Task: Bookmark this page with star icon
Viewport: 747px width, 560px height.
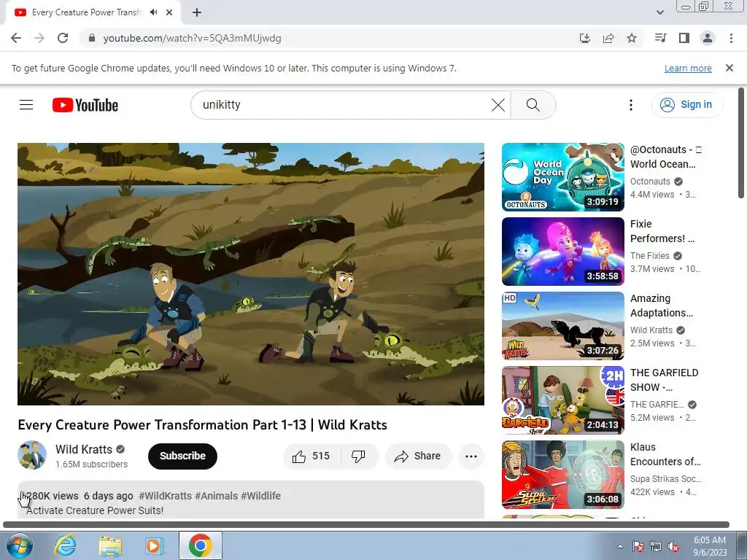Action: coord(632,38)
